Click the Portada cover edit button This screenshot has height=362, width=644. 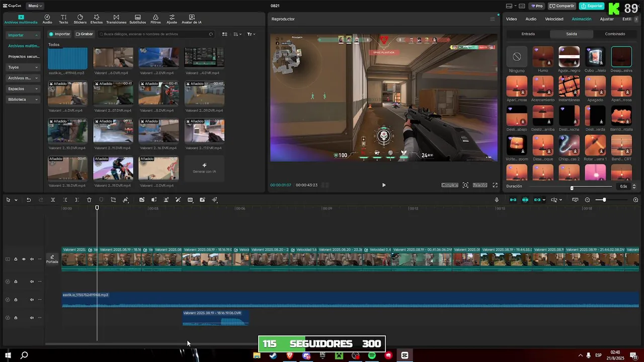(x=52, y=259)
